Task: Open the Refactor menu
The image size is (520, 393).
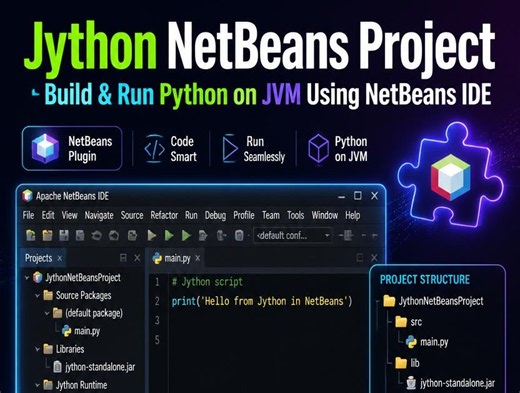Action: click(x=164, y=215)
